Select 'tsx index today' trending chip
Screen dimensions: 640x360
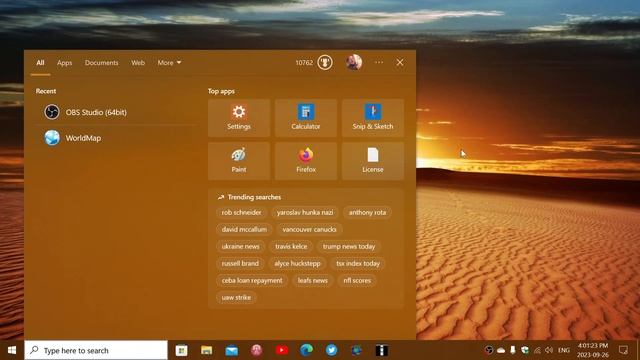click(358, 264)
